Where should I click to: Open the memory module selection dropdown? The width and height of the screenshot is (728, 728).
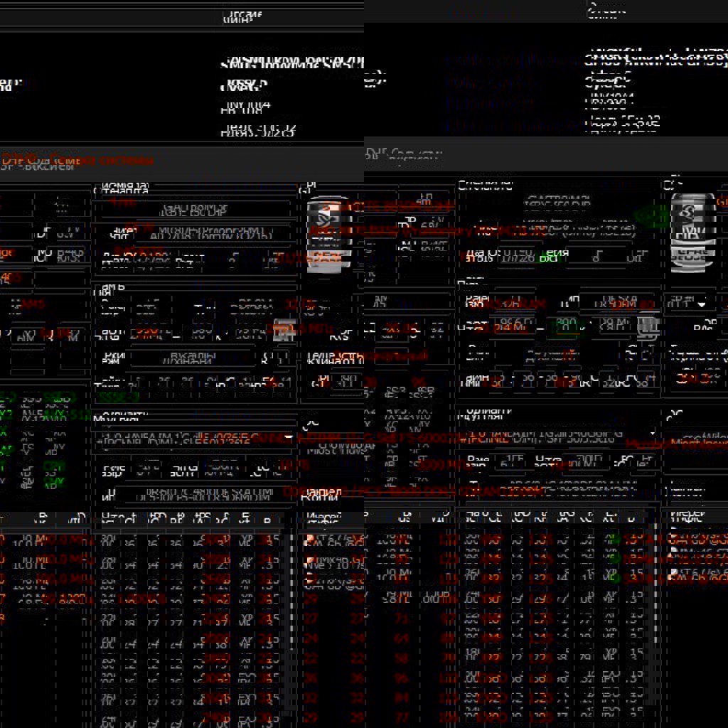[555, 433]
